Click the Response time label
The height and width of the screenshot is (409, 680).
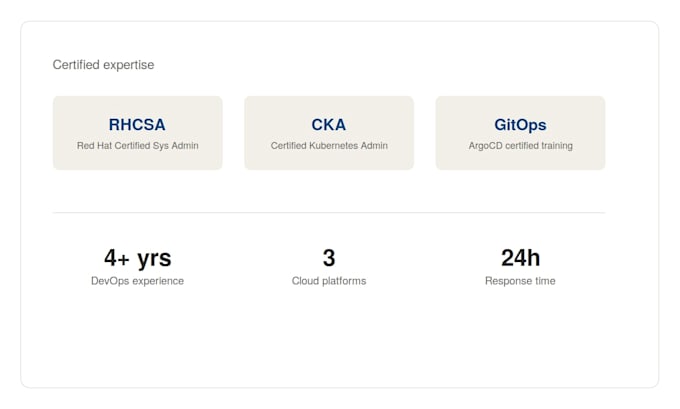click(x=520, y=281)
